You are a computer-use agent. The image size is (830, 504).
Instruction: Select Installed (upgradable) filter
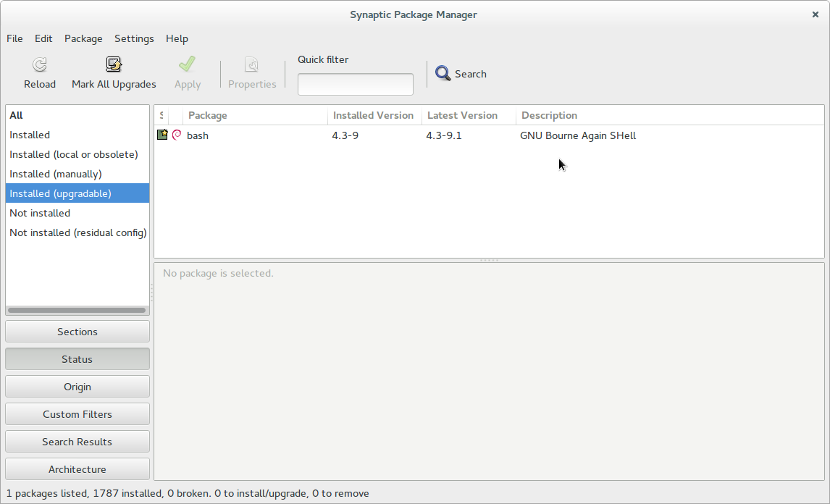click(x=77, y=193)
